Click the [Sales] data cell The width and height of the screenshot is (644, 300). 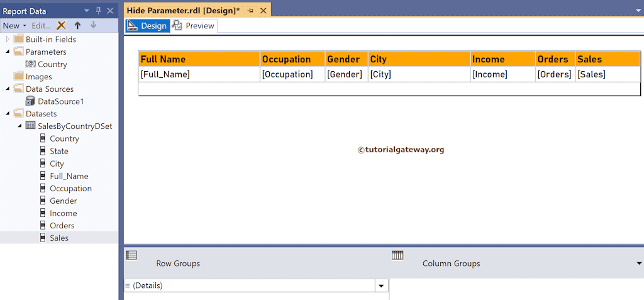pyautogui.click(x=608, y=74)
